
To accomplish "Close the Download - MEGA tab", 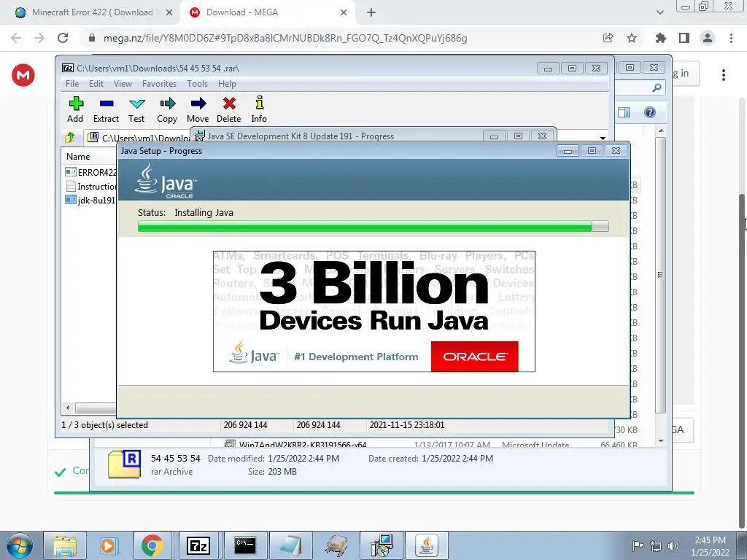I will 344,13.
